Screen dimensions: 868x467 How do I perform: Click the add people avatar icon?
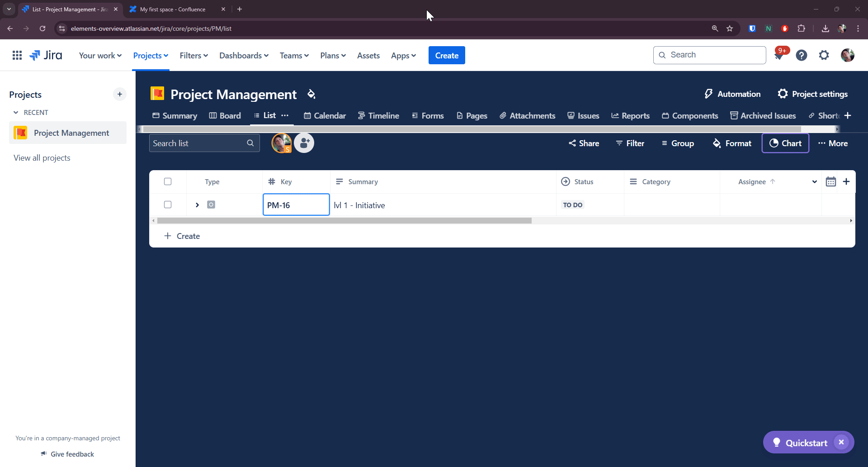pos(304,143)
